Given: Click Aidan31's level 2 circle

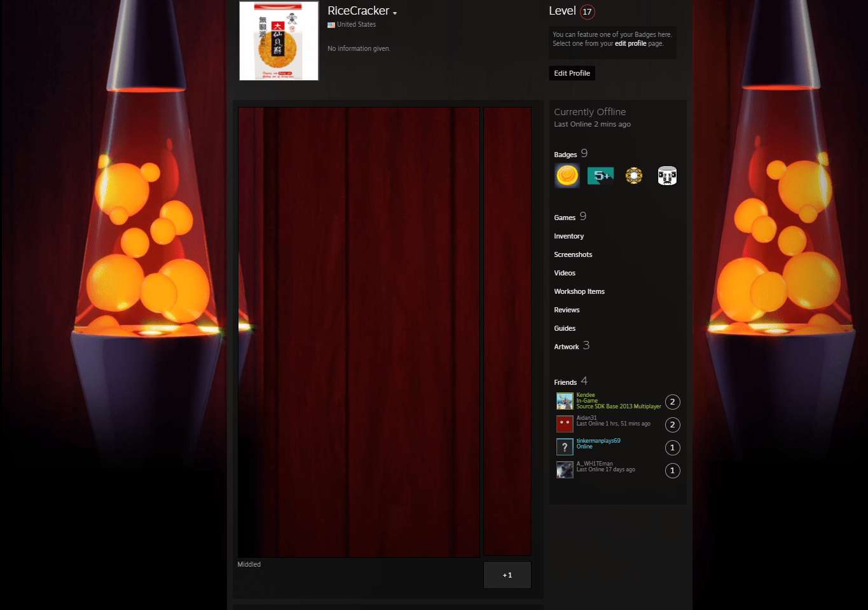Looking at the screenshot, I should (x=672, y=425).
